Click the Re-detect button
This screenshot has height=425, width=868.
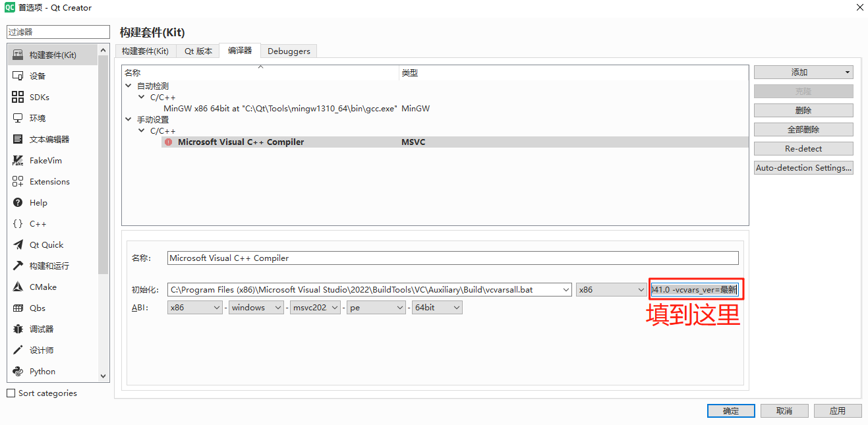803,149
